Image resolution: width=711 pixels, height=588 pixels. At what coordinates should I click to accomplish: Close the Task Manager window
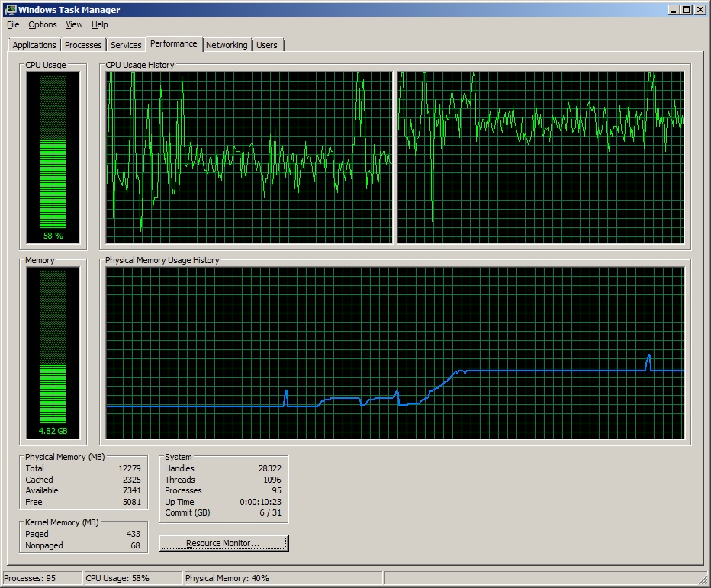[700, 9]
